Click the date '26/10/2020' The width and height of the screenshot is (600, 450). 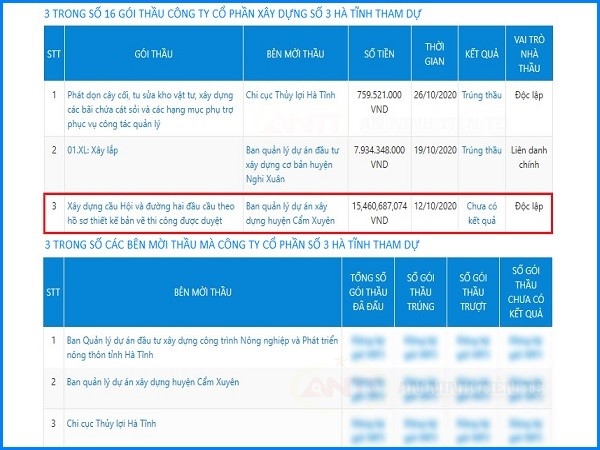tap(435, 95)
